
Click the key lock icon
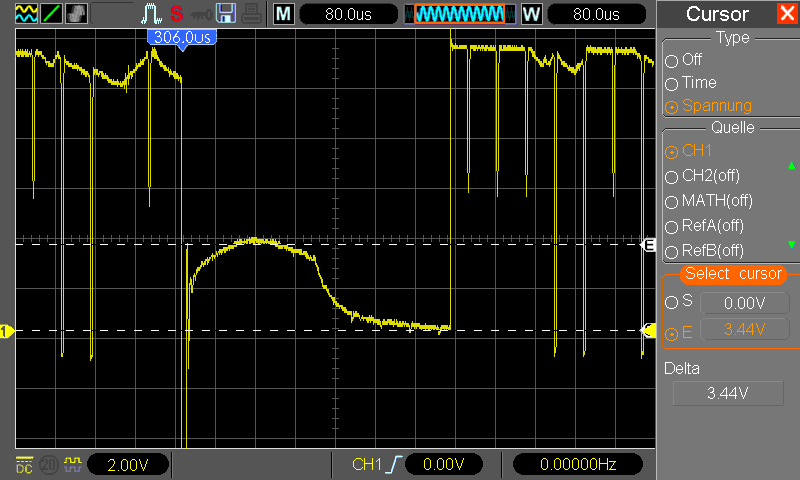201,15
